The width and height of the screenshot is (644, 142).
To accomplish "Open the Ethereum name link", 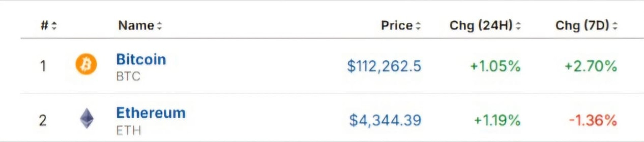I will click(151, 113).
